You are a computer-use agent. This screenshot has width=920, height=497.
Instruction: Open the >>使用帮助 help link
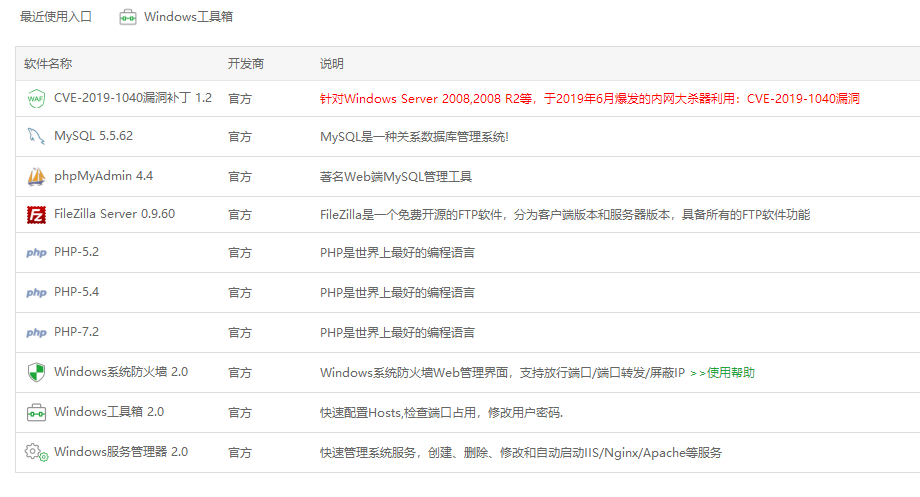[x=722, y=373]
